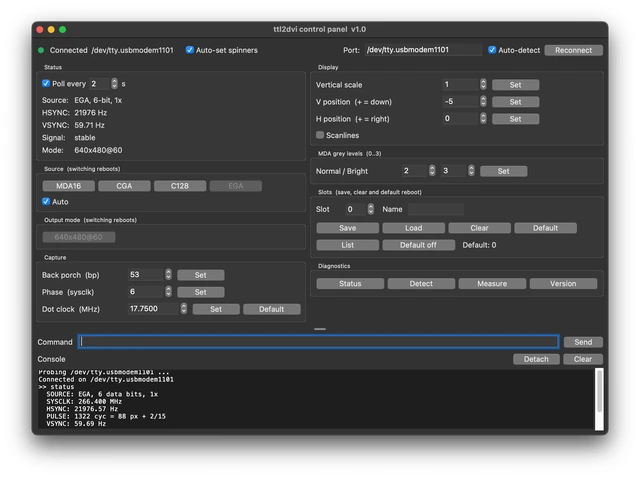640x477 pixels.
Task: Click the Detach console button
Action: [536, 359]
